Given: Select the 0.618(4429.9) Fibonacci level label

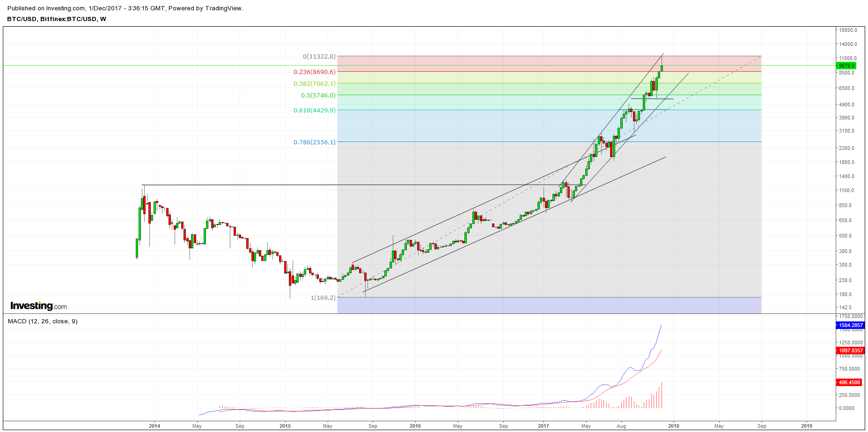Looking at the screenshot, I should point(314,111).
